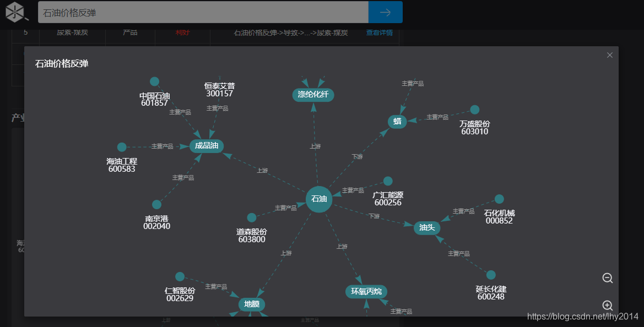This screenshot has width=644, height=327.
Task: Click 上游 label toward 成品油
Action: (262, 170)
